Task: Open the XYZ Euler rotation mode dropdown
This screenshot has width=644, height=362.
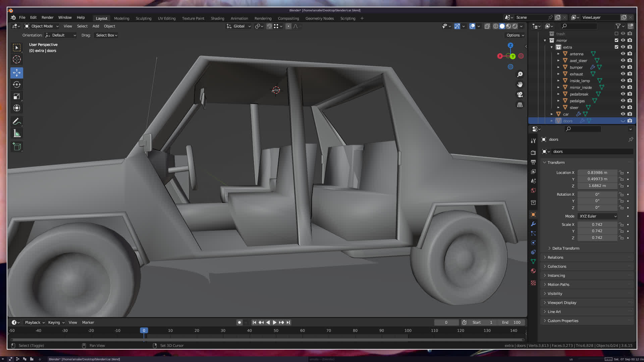Action: [598, 216]
